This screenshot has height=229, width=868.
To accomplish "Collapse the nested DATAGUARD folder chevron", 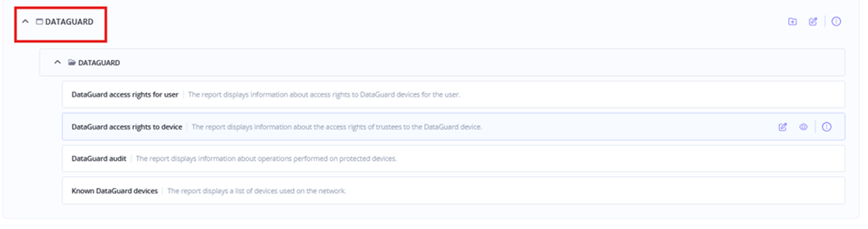I will point(58,62).
